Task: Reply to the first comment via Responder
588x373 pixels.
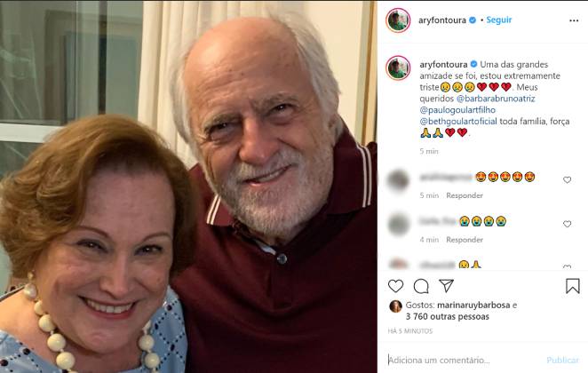Action: (x=464, y=195)
